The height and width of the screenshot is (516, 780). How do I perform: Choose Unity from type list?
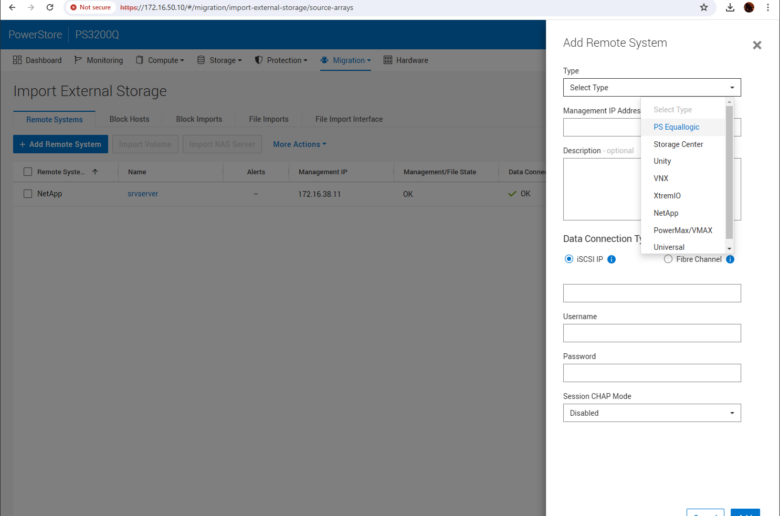(683, 161)
